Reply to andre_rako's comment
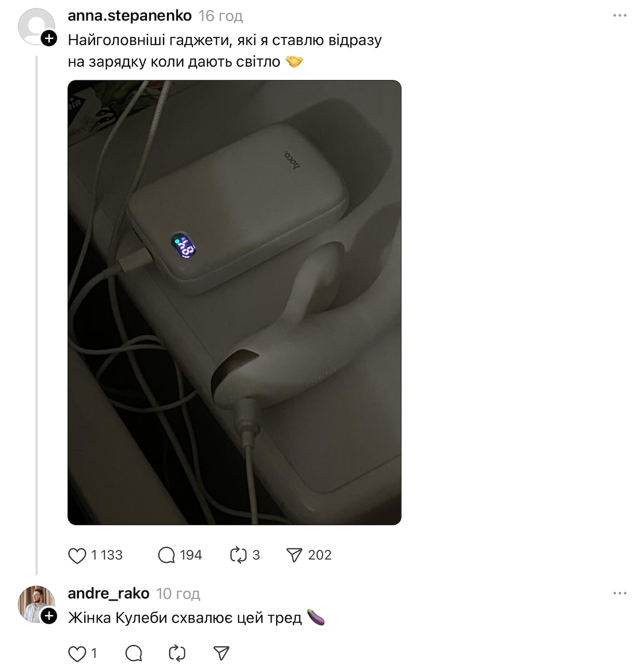Viewport: 644px width, 671px height. coord(134,654)
